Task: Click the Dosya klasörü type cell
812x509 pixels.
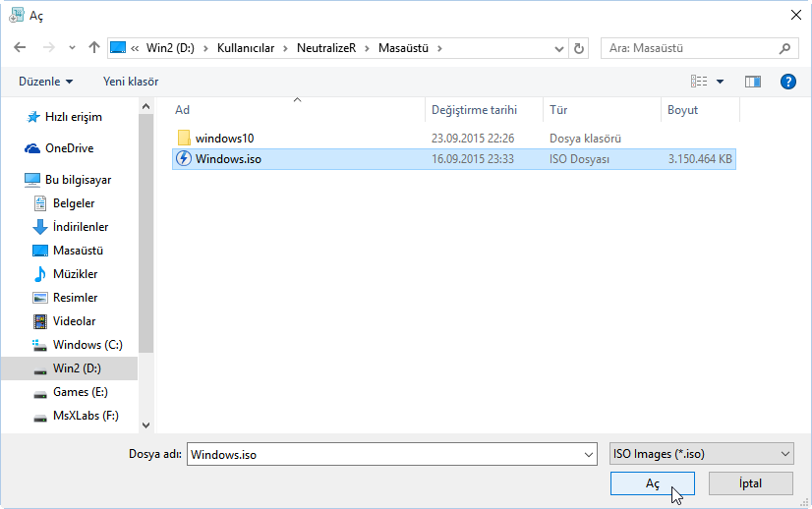Action: tap(585, 139)
